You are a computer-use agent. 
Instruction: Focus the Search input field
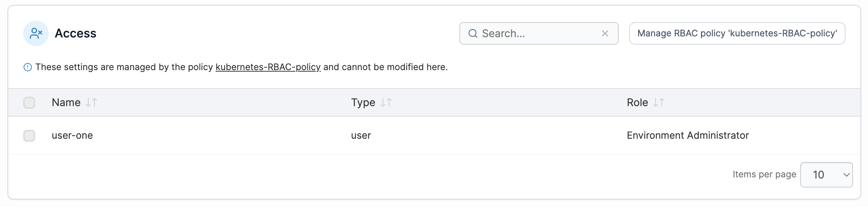pyautogui.click(x=539, y=33)
